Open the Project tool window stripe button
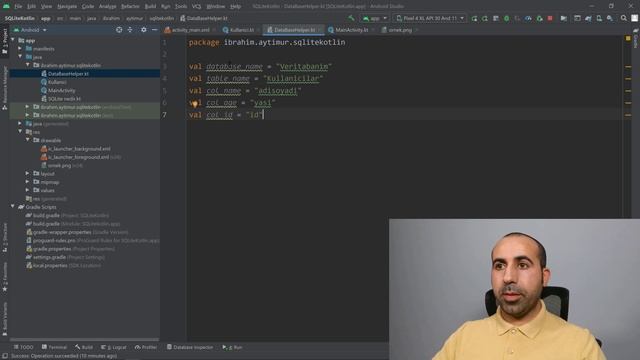 (x=4, y=41)
